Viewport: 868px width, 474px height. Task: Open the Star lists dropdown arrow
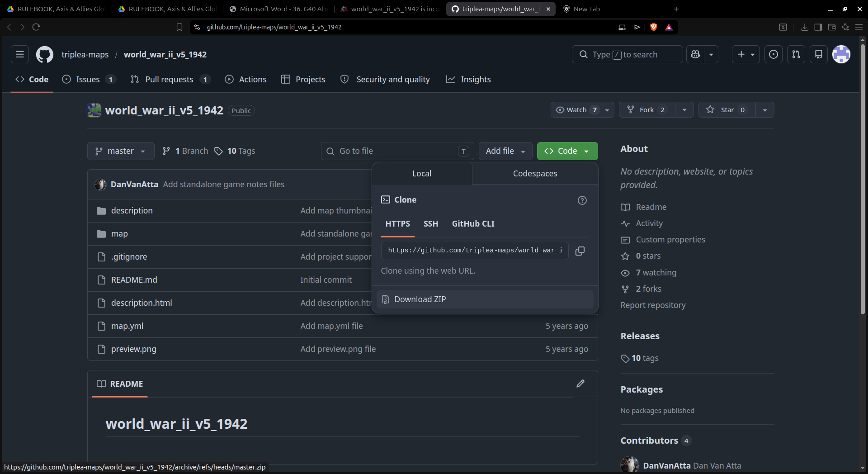pos(765,110)
